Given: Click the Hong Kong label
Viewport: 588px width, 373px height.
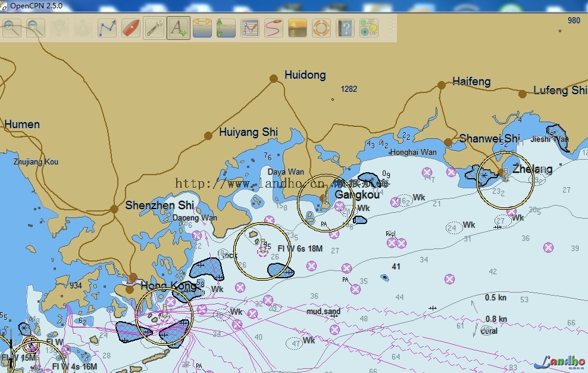Looking at the screenshot, I should [x=168, y=286].
